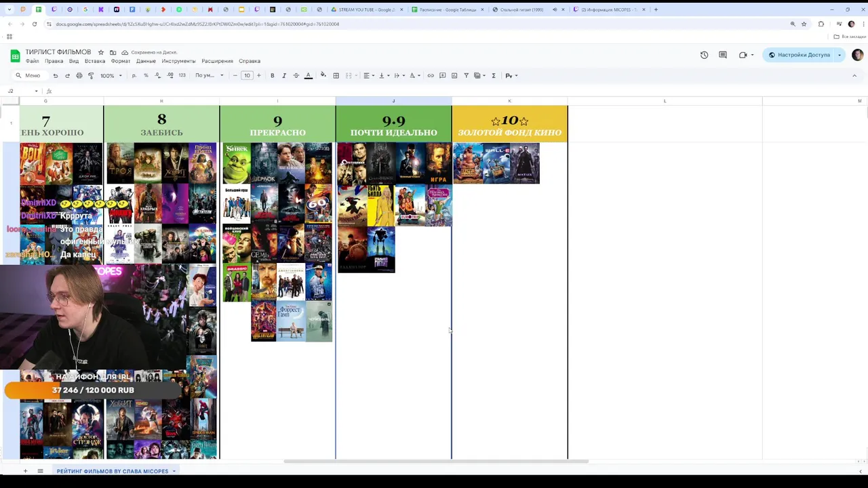Open more number formats (123)
Screen dimensions: 868x488
182,75
